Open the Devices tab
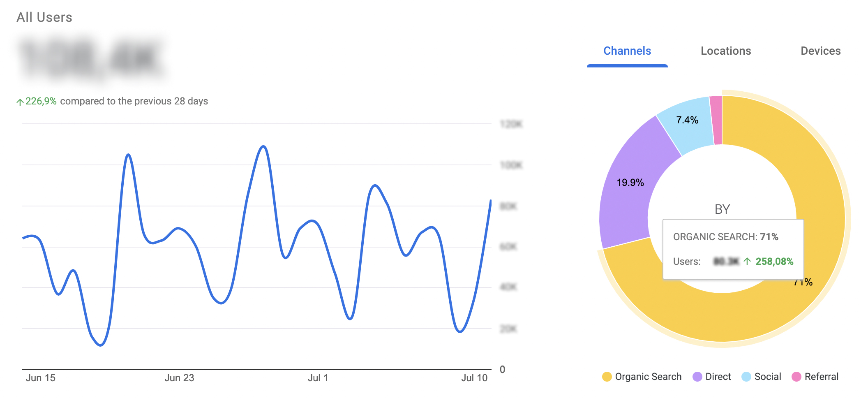Viewport: 868px width, 403px height. click(820, 51)
